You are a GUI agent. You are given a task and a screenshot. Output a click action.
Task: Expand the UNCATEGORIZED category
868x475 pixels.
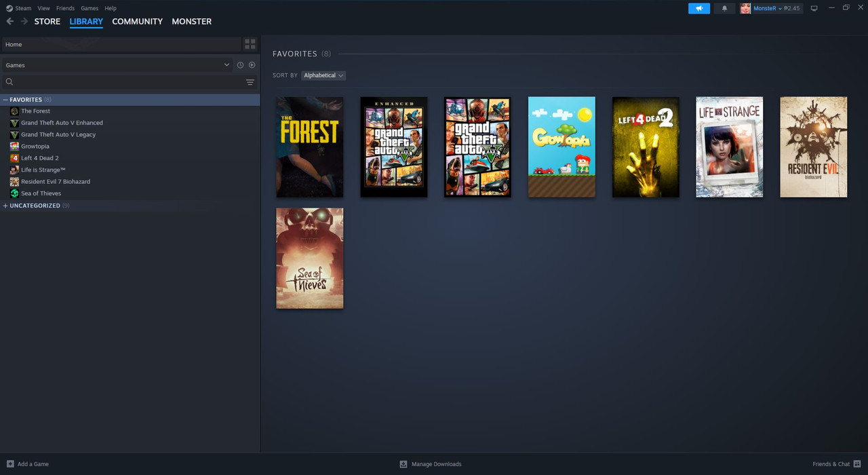5,206
